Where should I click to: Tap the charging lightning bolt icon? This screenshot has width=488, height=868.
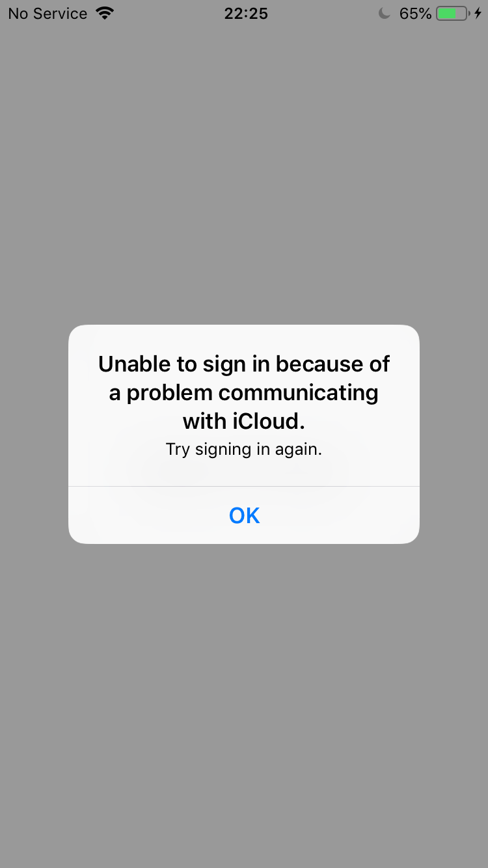(x=478, y=13)
